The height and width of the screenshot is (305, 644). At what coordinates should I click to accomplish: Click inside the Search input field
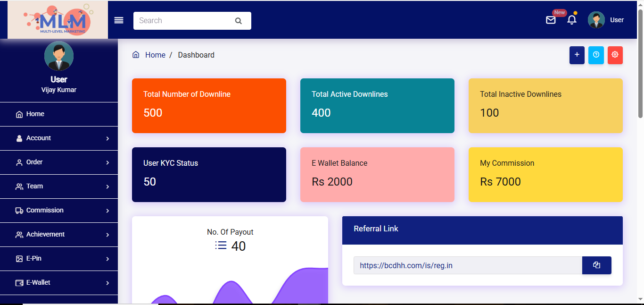coord(184,21)
